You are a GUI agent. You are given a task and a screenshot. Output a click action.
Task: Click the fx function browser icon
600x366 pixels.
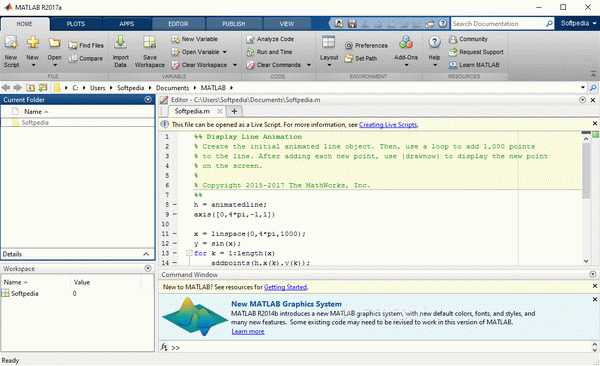tap(164, 347)
